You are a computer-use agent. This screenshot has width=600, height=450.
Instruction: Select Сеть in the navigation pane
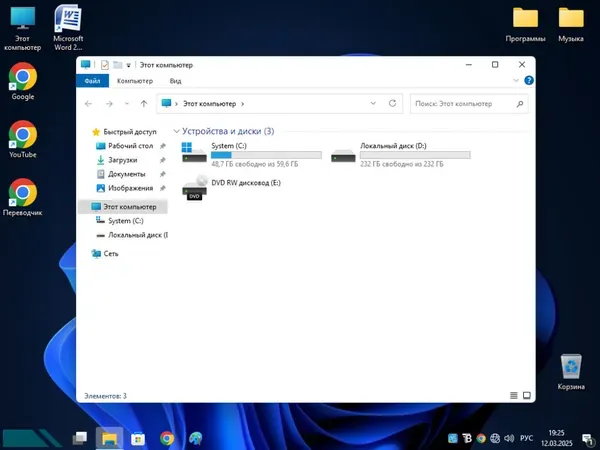pyautogui.click(x=111, y=254)
